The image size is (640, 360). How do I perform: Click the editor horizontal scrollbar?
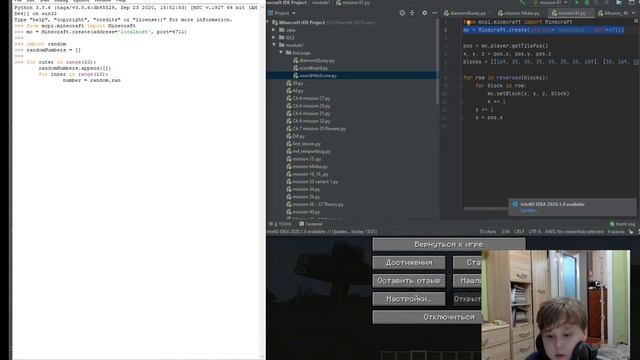pos(486,209)
